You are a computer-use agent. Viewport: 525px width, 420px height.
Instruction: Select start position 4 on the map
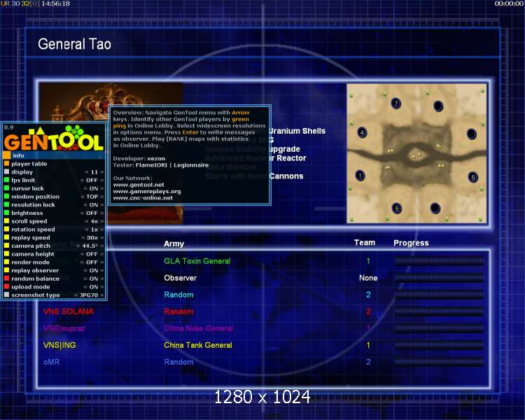tap(362, 132)
